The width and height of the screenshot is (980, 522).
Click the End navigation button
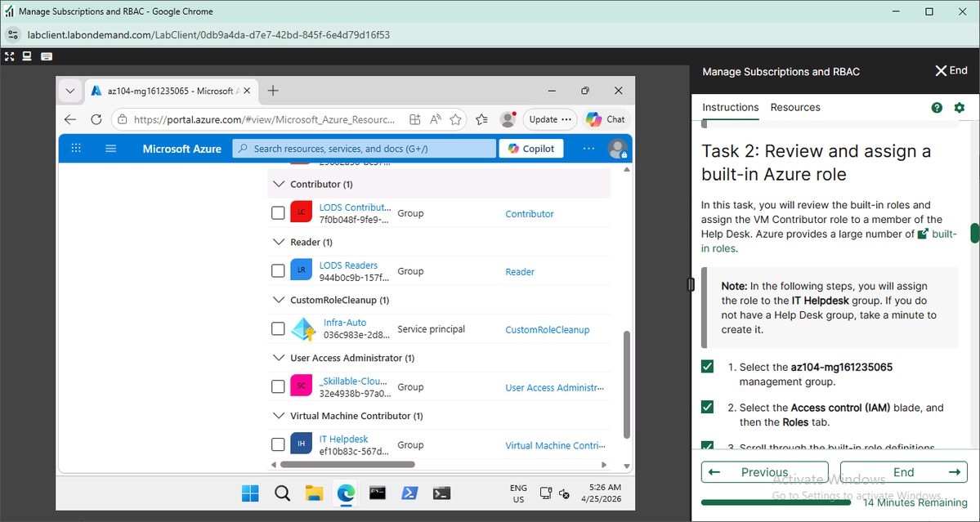tap(904, 472)
